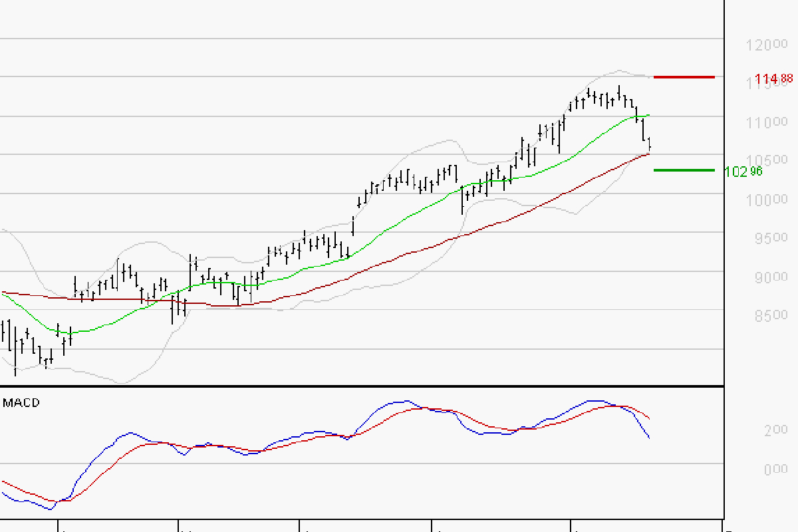Click the green support line marker
This screenshot has height=532, width=798.
(684, 170)
